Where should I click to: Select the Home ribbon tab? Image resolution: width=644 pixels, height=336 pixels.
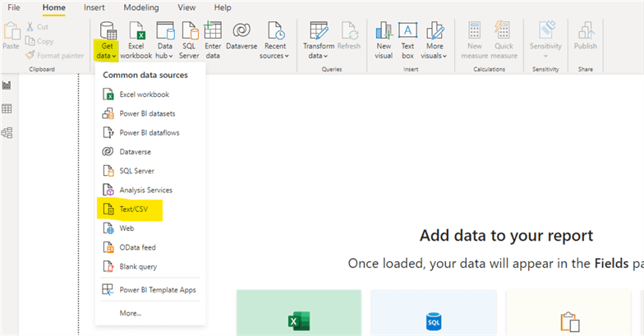[54, 7]
